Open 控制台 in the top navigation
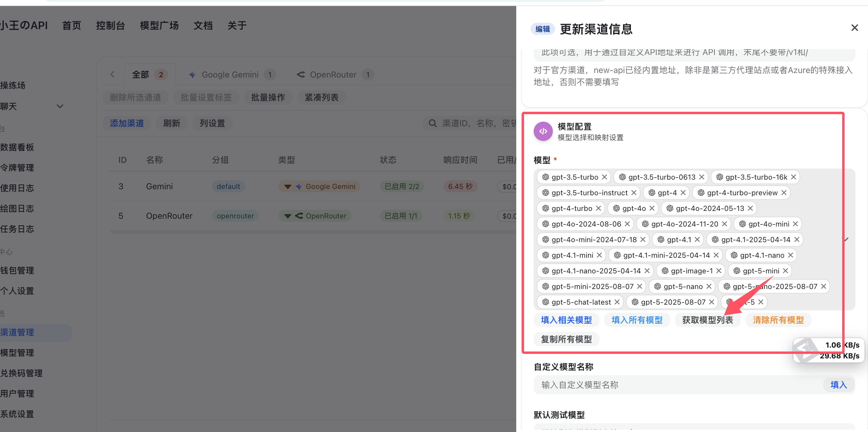868x432 pixels. (110, 26)
